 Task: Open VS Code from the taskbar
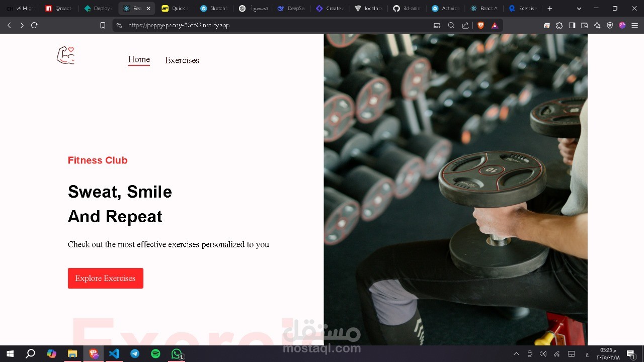pos(114,353)
